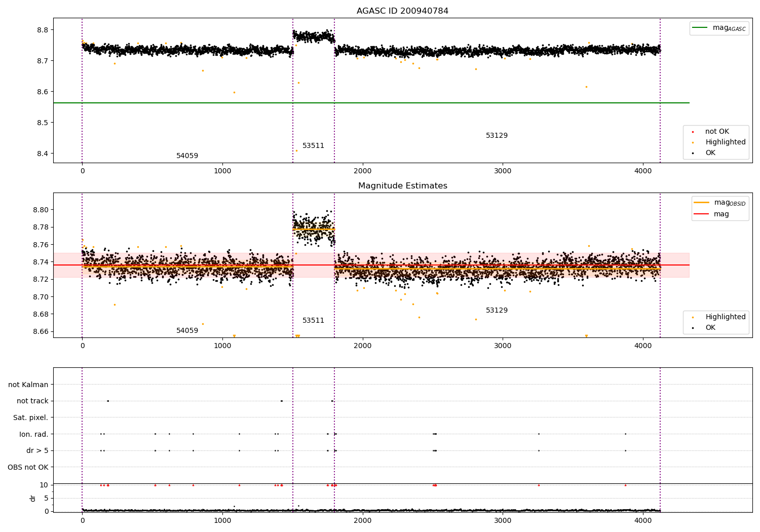Click the orange point near 8.6 at x≈1080 in top plot

[x=234, y=92]
